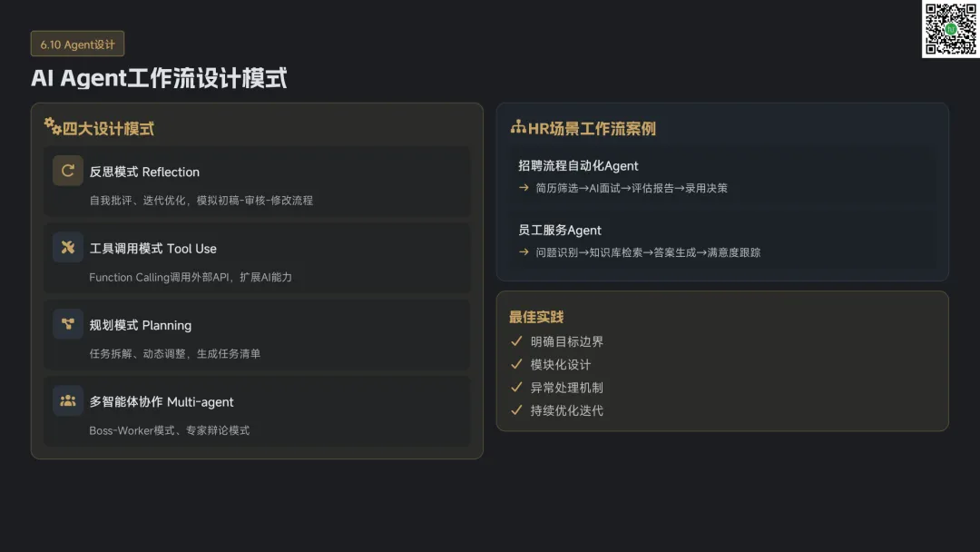The image size is (980, 552).
Task: Click the main title AI Agent工作流设计模式
Action: pos(159,78)
